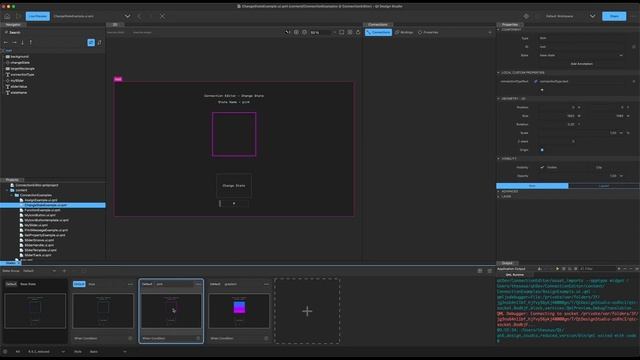This screenshot has width=640, height=360.
Task: Toggle the connectionTypeText custom property checkbox
Action: [536, 81]
